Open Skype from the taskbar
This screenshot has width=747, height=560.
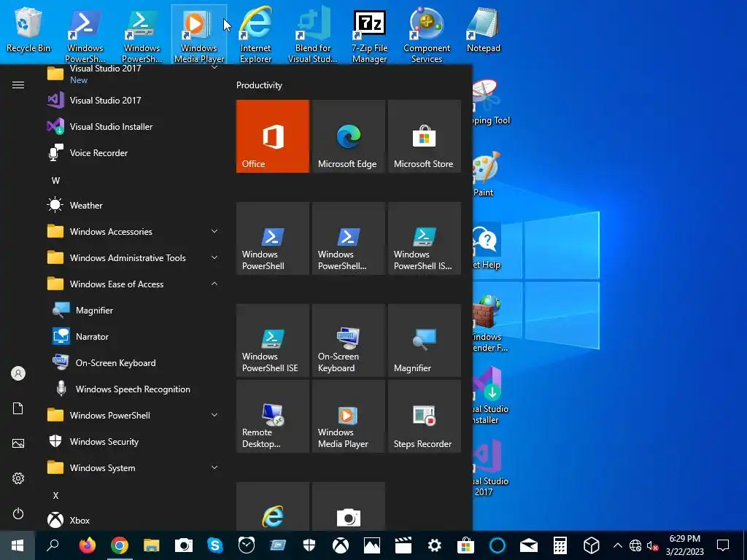point(215,545)
